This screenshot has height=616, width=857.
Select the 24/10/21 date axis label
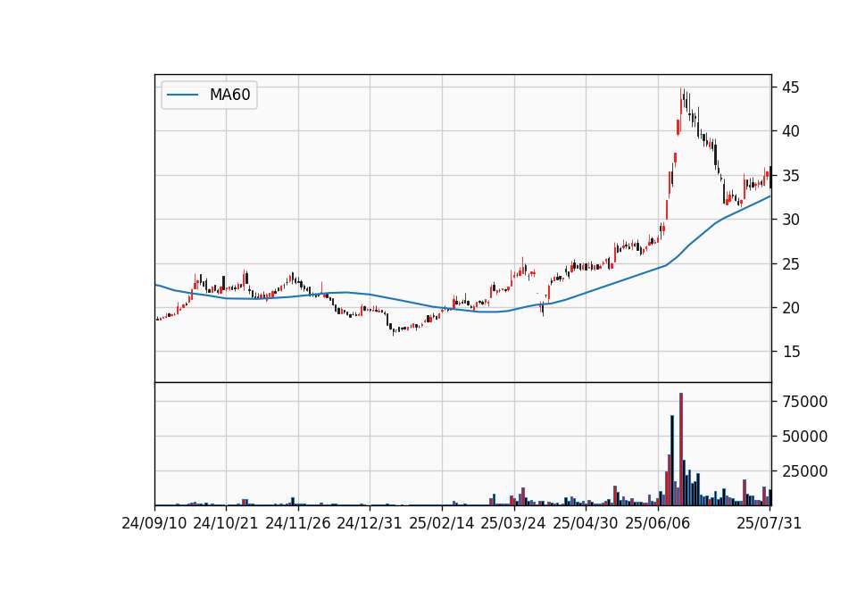tap(225, 523)
